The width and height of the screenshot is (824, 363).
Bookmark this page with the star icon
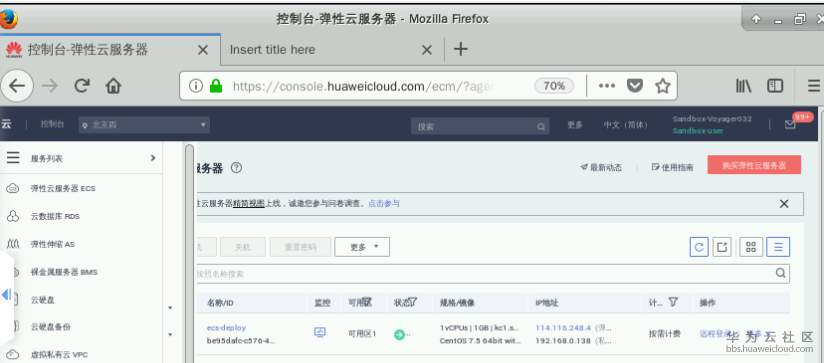(663, 86)
